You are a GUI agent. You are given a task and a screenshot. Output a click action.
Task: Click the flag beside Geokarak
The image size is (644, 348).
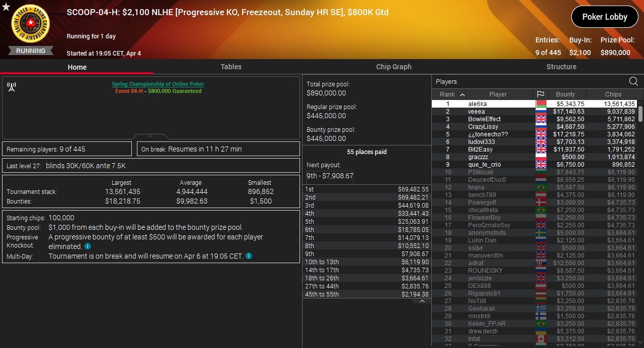tap(540, 309)
